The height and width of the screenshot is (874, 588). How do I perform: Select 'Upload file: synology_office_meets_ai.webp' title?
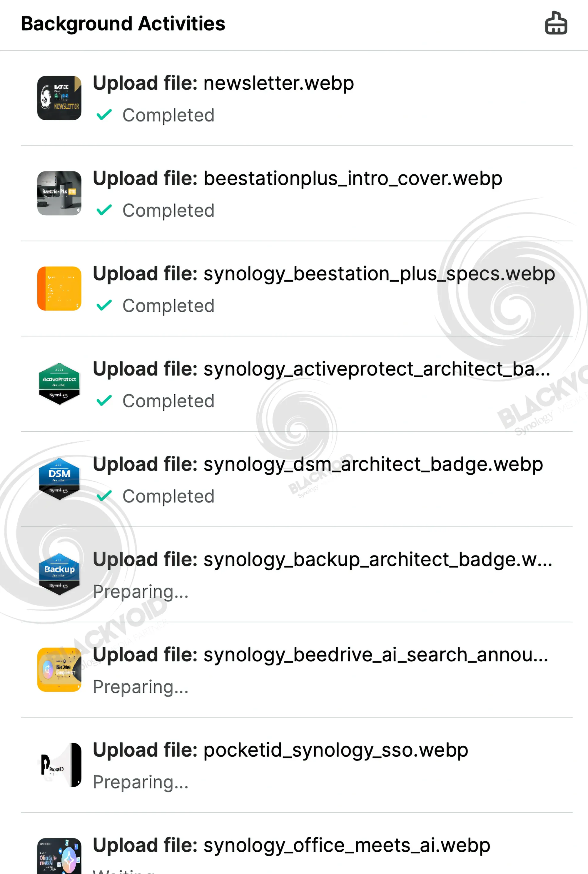click(x=291, y=845)
